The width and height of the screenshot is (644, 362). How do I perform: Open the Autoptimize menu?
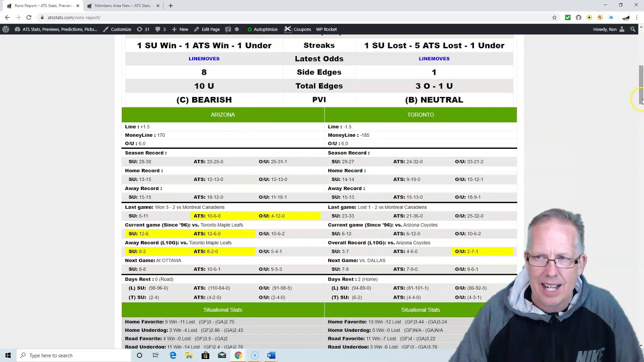[262, 29]
